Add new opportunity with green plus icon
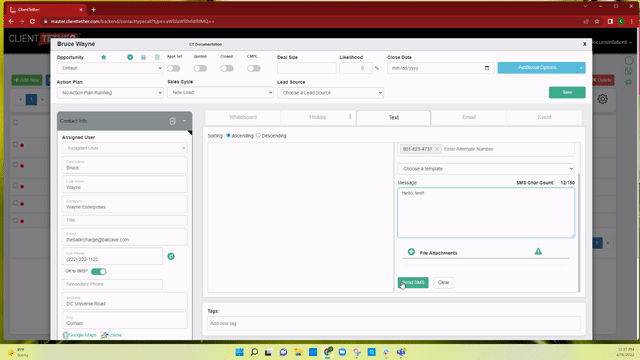The height and width of the screenshot is (360, 640). [x=130, y=57]
